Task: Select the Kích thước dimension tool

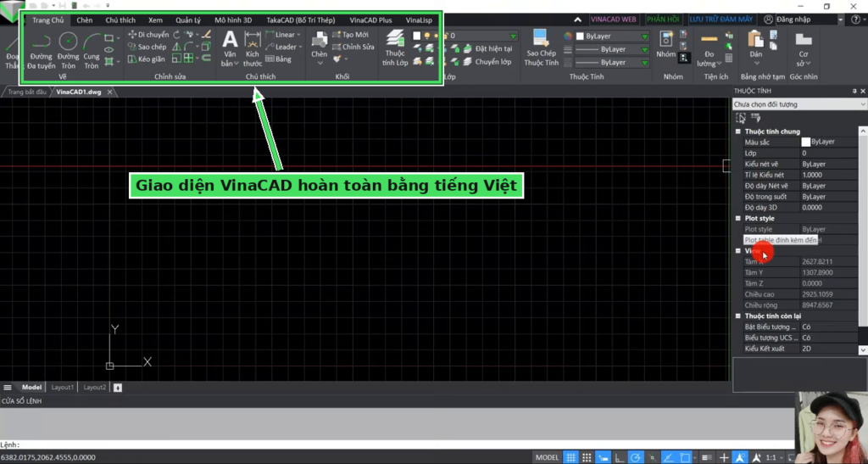Action: 253,48
